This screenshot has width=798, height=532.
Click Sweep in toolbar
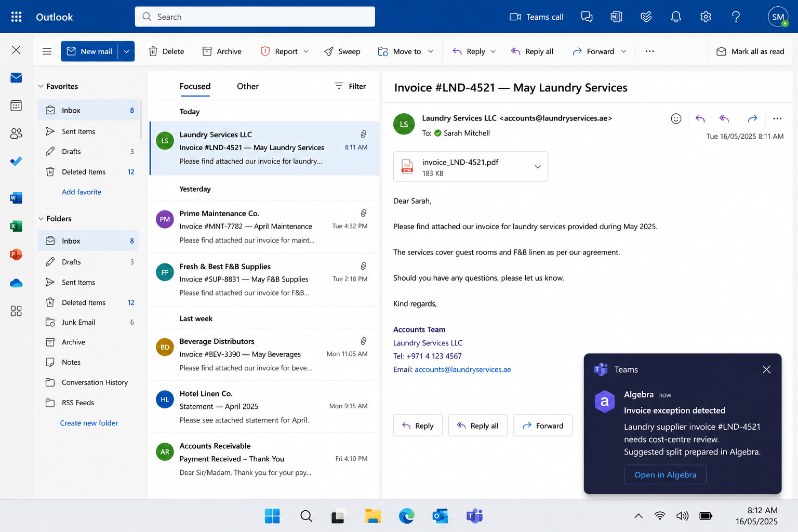342,51
